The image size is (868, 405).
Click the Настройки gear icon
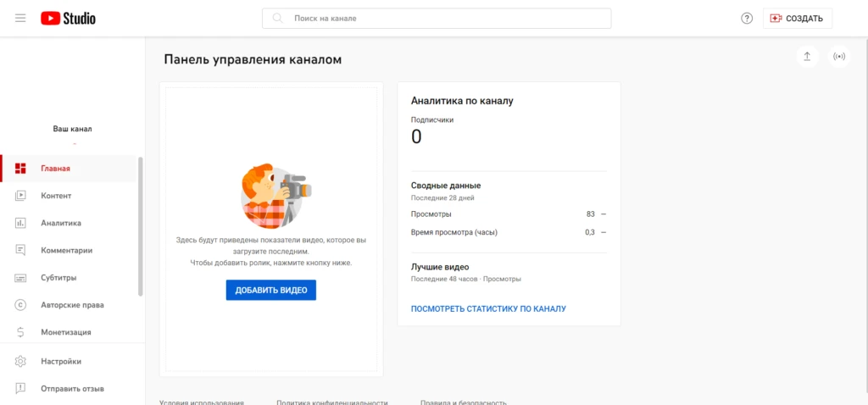click(x=20, y=361)
